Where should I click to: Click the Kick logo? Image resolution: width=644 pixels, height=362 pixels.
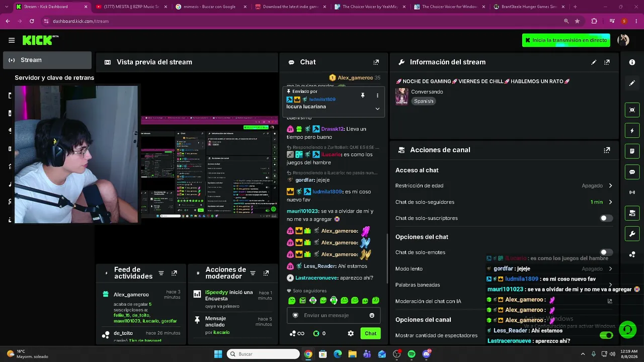40,40
